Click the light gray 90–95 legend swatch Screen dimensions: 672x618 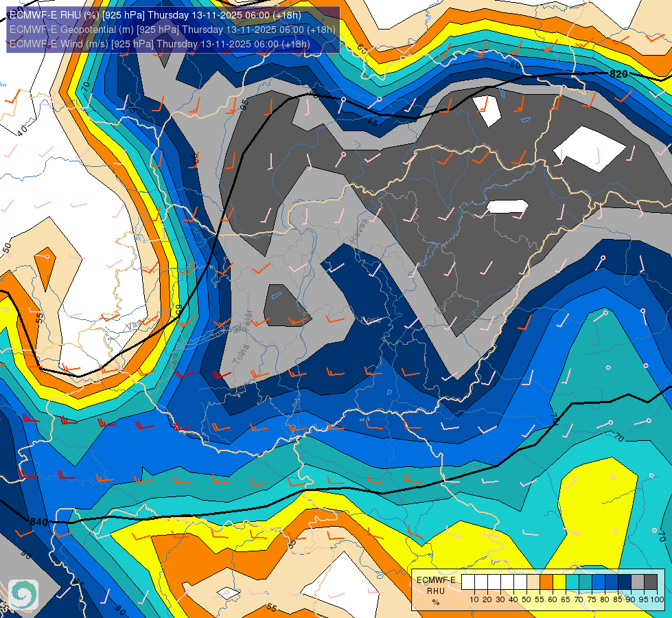[x=638, y=582]
